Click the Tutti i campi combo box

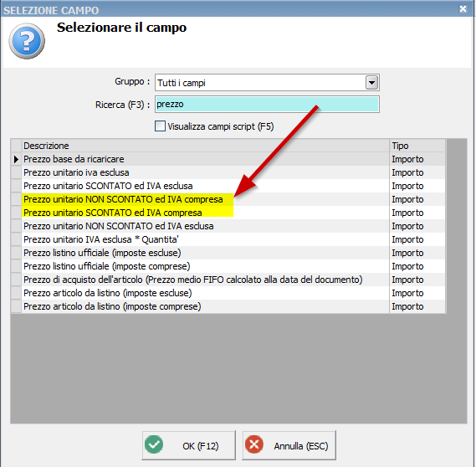point(267,83)
